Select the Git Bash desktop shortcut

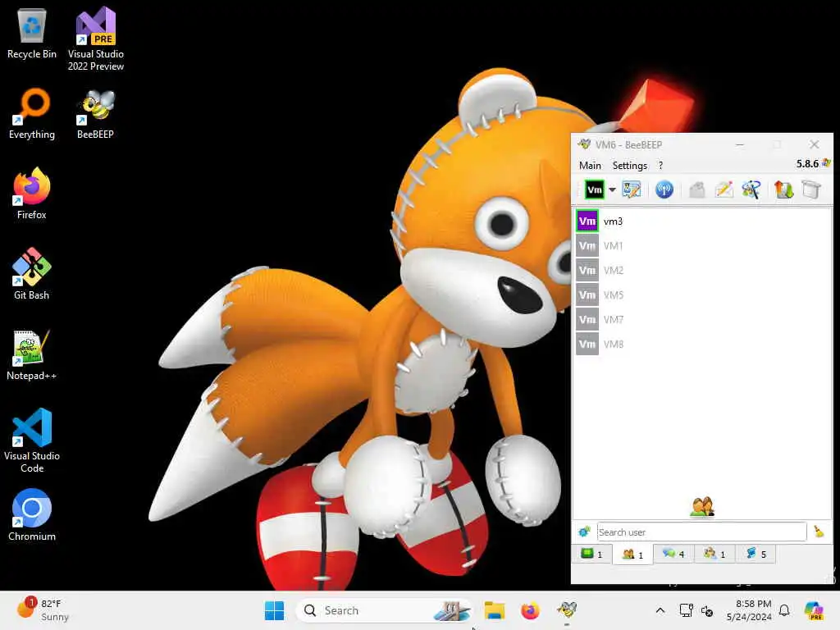[x=32, y=274]
